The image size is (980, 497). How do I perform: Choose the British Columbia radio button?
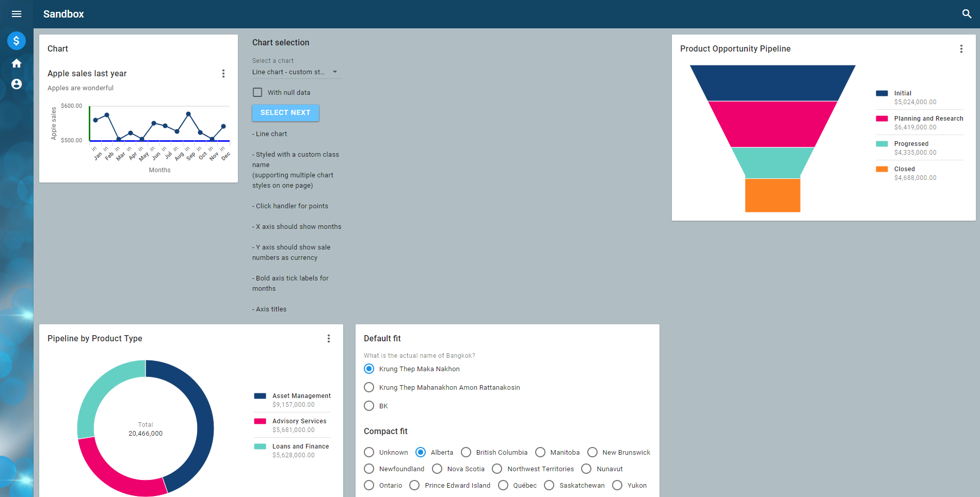point(466,453)
